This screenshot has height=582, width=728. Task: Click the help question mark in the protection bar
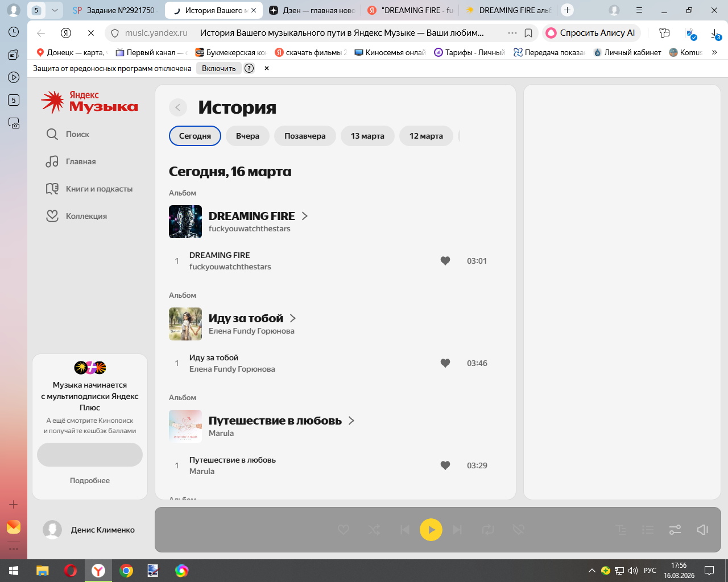[249, 68]
